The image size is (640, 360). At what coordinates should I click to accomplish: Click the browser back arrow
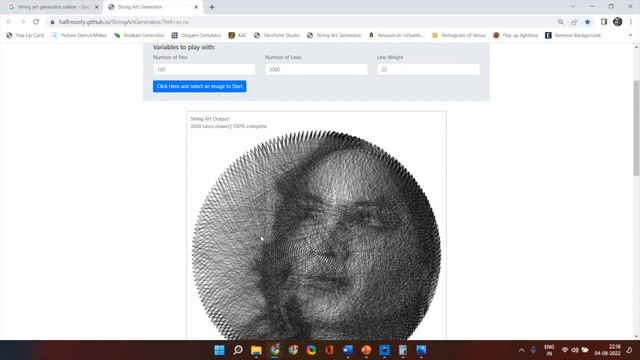tap(9, 22)
